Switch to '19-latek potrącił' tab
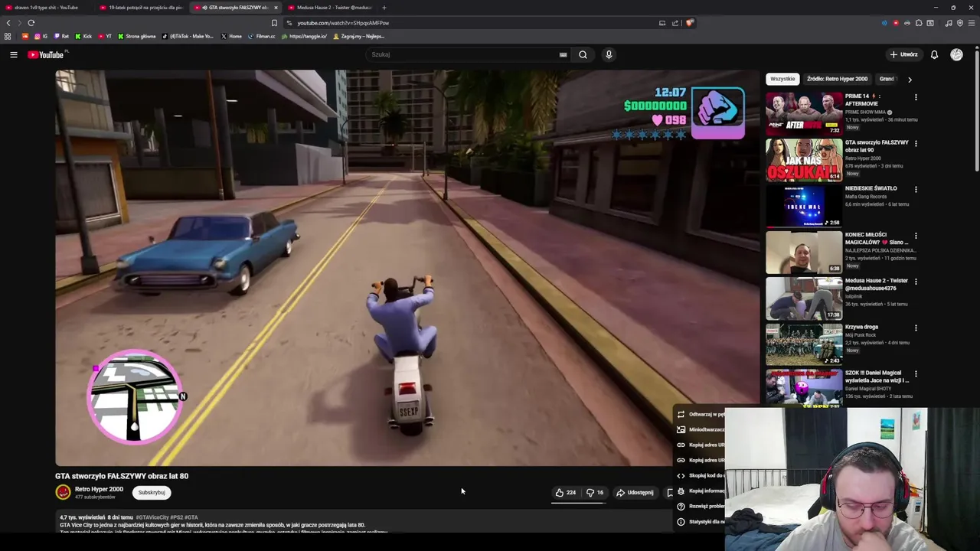This screenshot has width=980, height=551. 142,8
